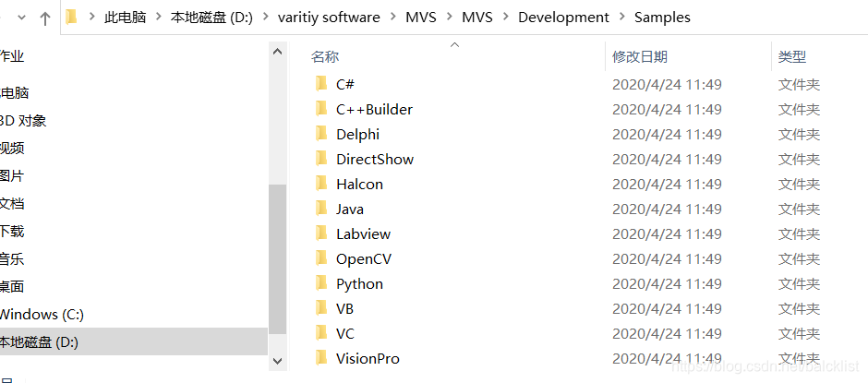Select 本地磁盘 (D:) in navigation pane
This screenshot has height=383, width=868.
tap(133, 342)
